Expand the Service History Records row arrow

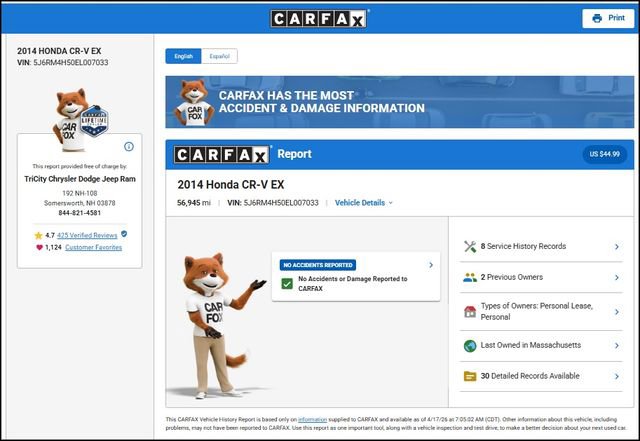tap(616, 246)
